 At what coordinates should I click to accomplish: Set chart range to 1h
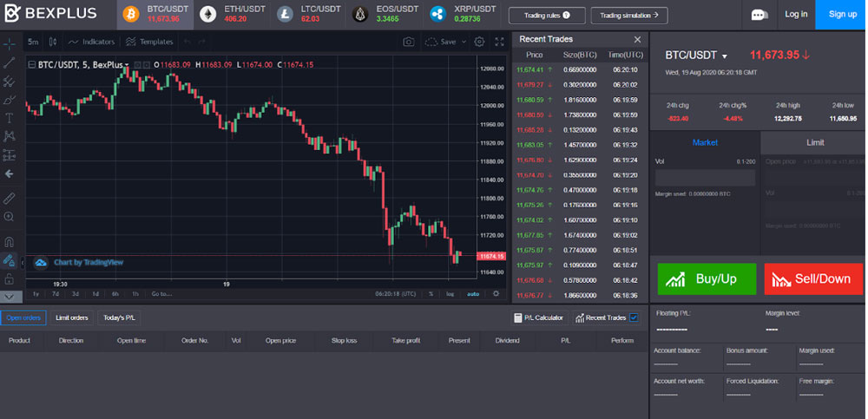(135, 294)
